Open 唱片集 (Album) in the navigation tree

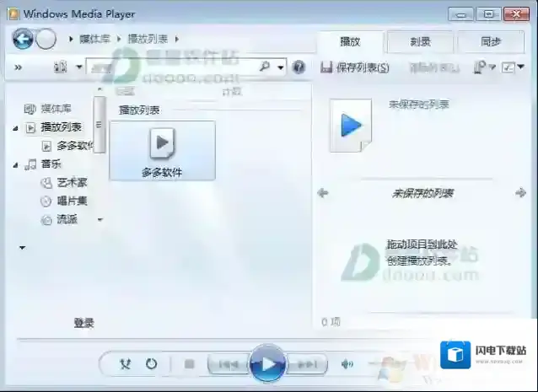(72, 201)
